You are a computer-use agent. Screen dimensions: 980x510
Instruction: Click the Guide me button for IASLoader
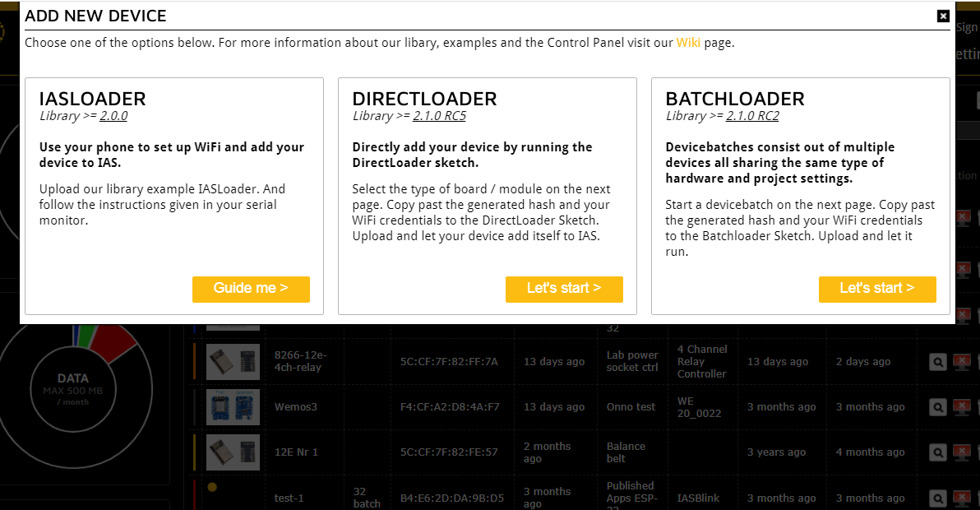pyautogui.click(x=251, y=289)
